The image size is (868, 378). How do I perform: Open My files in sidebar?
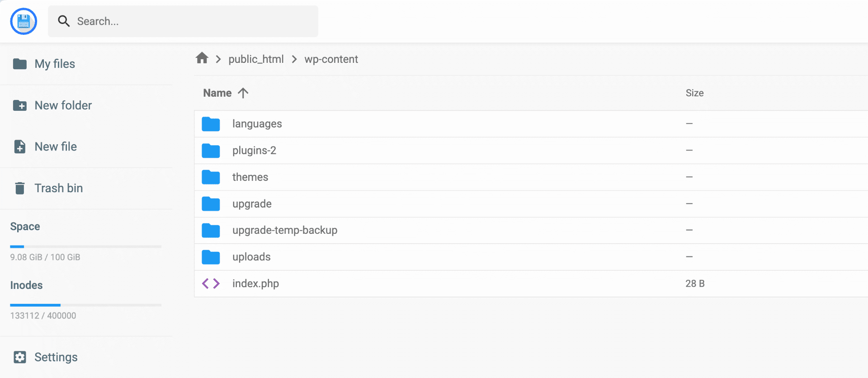tap(55, 64)
